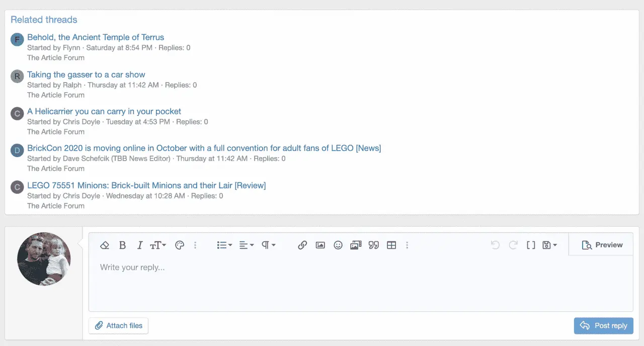Image resolution: width=644 pixels, height=346 pixels.
Task: Click the eraser Remove formatting icon
Action: point(105,245)
